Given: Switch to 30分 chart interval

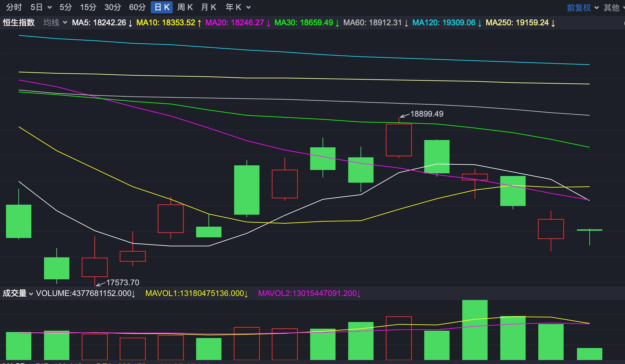Looking at the screenshot, I should tap(112, 7).
